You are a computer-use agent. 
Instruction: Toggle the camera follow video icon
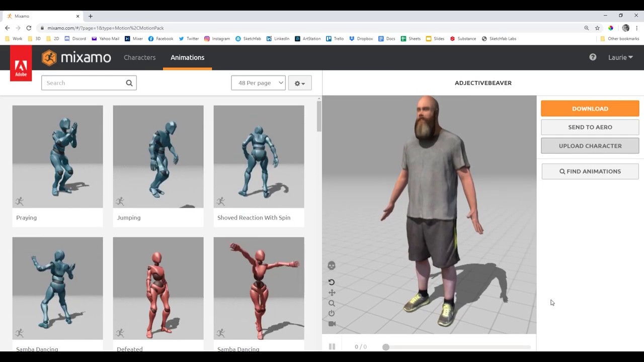(332, 324)
